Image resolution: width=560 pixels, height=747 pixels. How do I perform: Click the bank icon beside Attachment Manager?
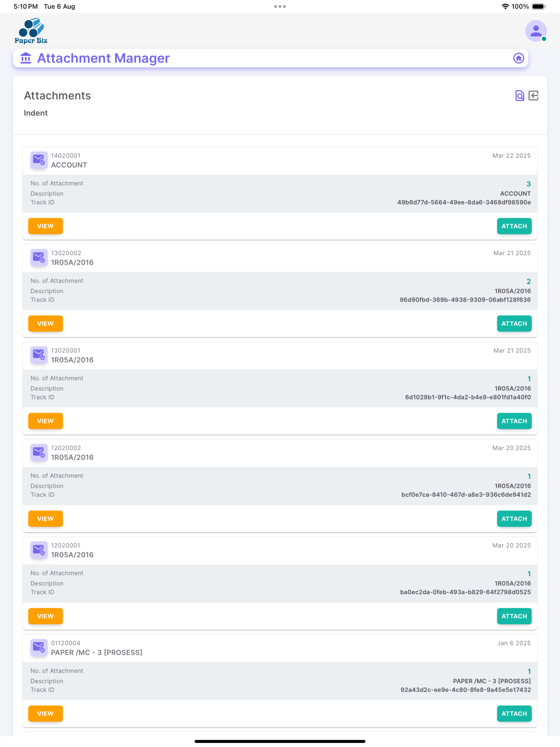(x=26, y=58)
